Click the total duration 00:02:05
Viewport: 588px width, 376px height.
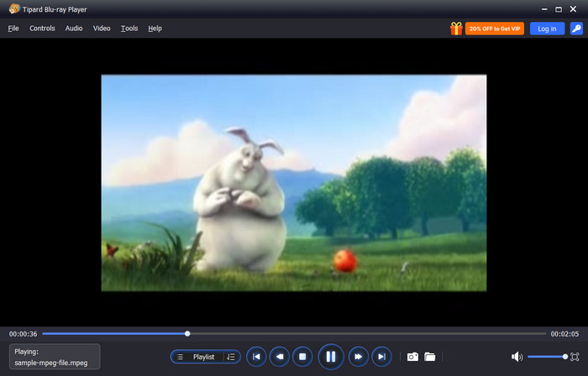click(564, 334)
